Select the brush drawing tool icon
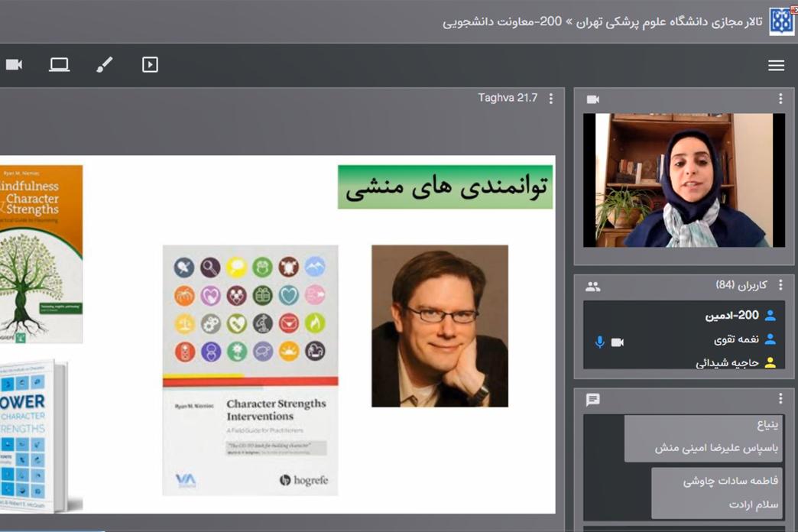This screenshot has height=532, width=798. pos(105,65)
